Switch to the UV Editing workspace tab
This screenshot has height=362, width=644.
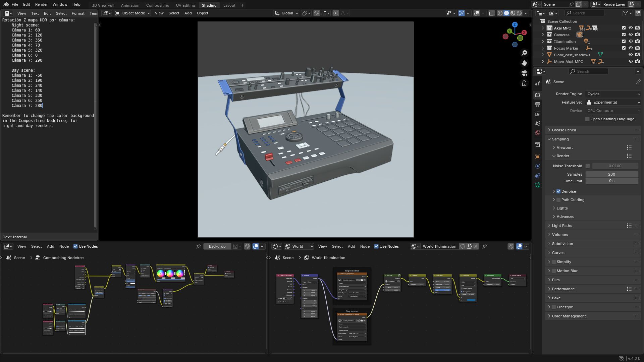tap(185, 5)
